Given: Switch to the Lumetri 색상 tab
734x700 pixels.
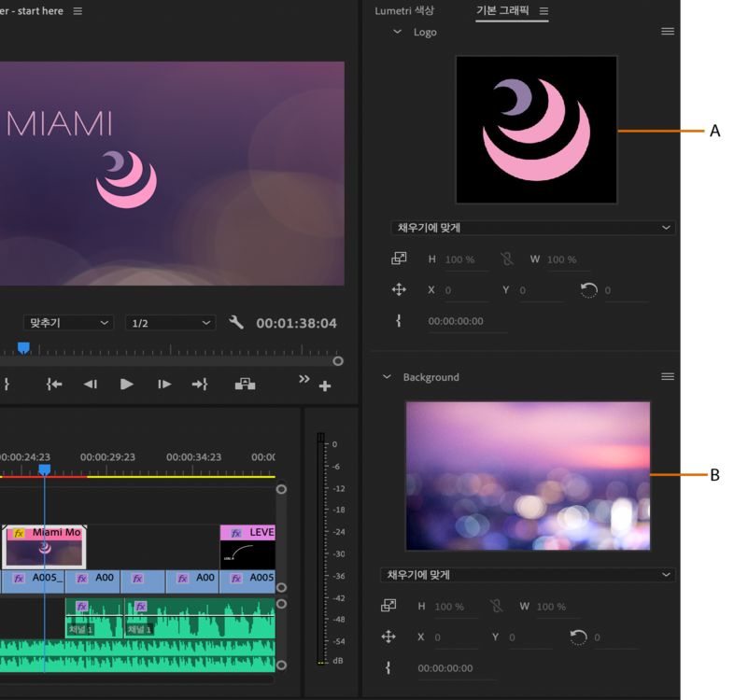Looking at the screenshot, I should pyautogui.click(x=404, y=10).
